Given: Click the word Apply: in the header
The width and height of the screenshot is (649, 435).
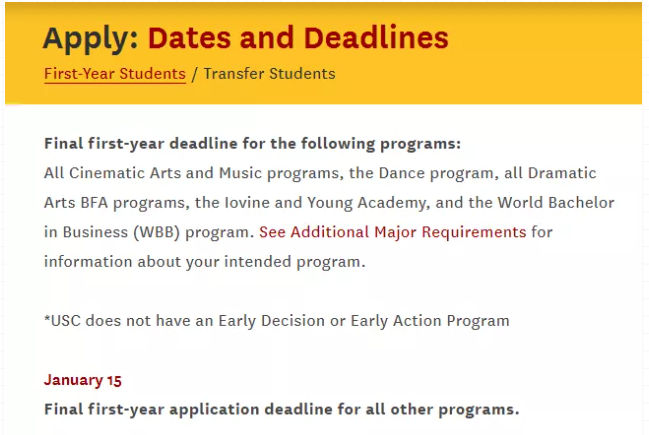Looking at the screenshot, I should 91,39.
